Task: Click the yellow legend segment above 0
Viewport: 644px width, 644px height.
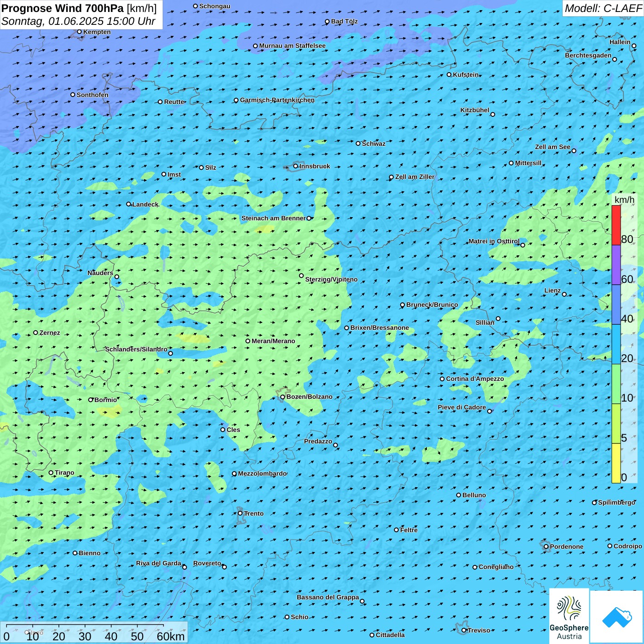Action: [616, 463]
